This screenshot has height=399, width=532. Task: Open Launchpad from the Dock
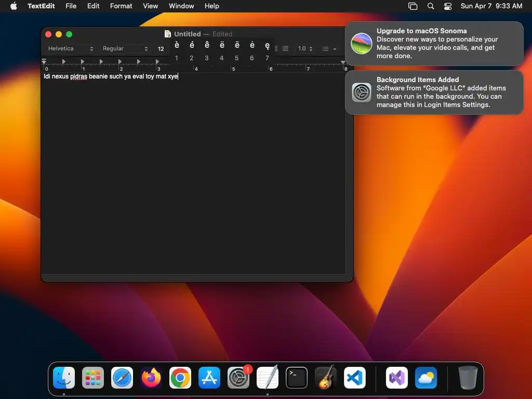tap(93, 378)
